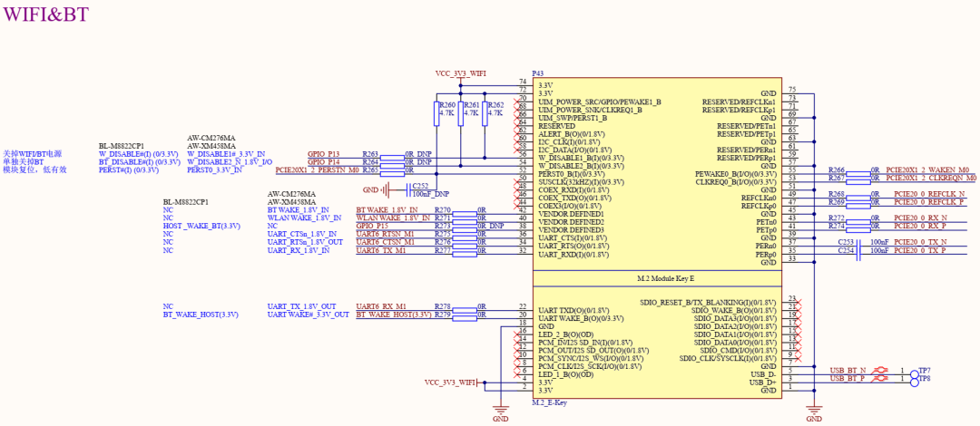Image resolution: width=980 pixels, height=426 pixels.
Task: Click test point TP8
Action: [915, 382]
